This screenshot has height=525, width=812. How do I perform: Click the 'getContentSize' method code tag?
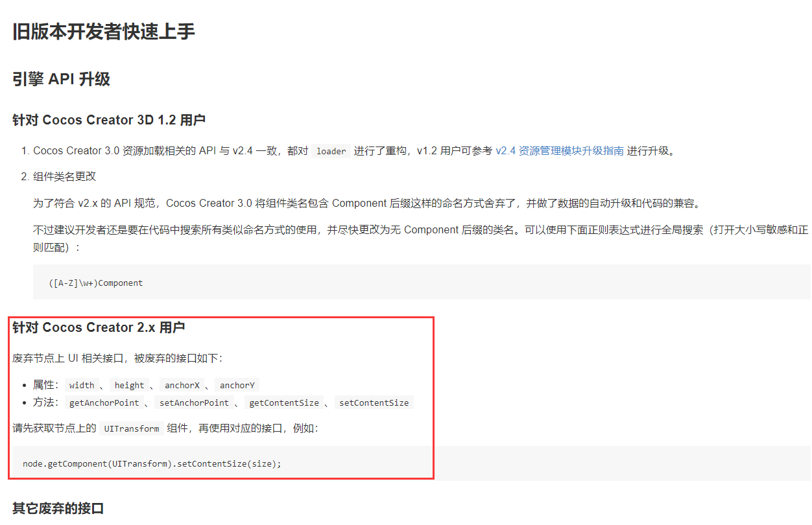pyautogui.click(x=284, y=402)
